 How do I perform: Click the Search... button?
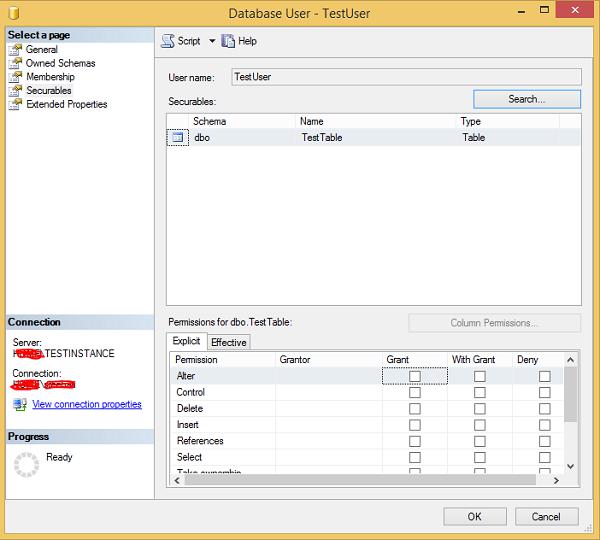[527, 99]
